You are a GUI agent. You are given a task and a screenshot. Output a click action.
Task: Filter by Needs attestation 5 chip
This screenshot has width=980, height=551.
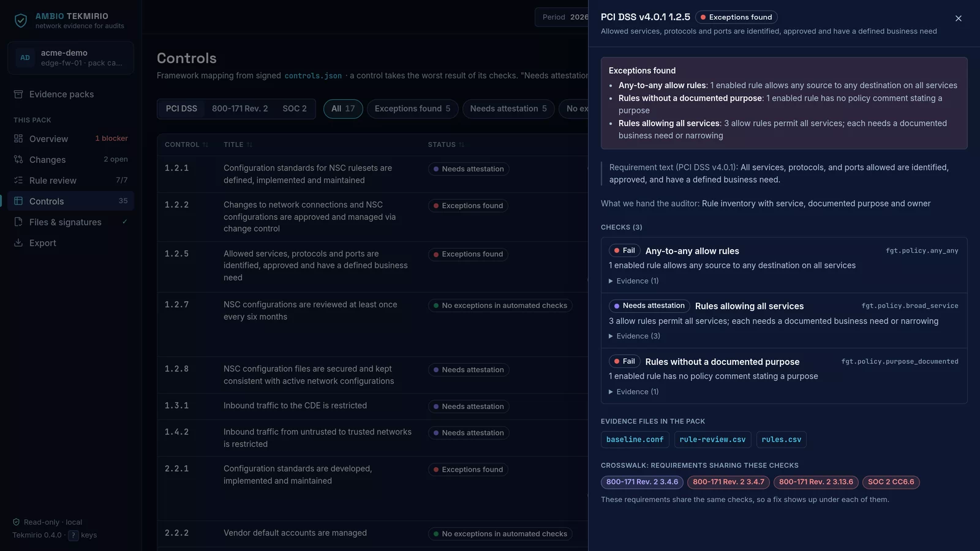pyautogui.click(x=508, y=108)
